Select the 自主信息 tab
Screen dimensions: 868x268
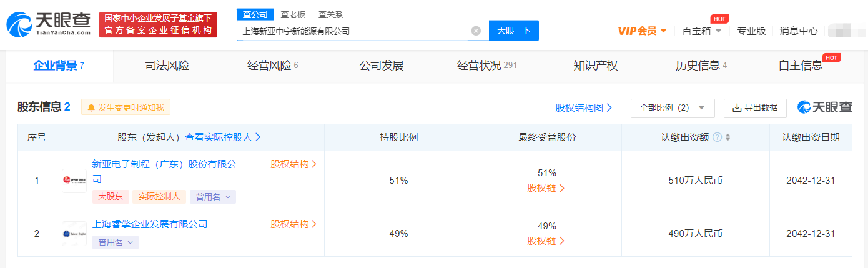coord(801,66)
